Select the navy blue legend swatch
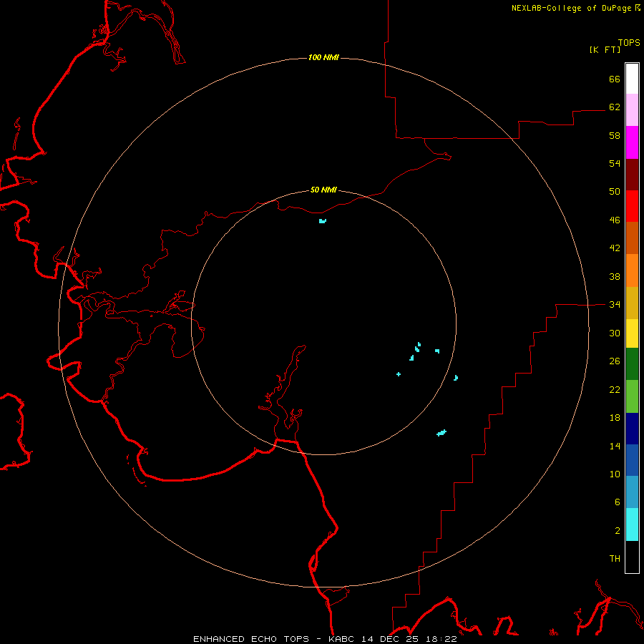This screenshot has width=644, height=644. [632, 429]
